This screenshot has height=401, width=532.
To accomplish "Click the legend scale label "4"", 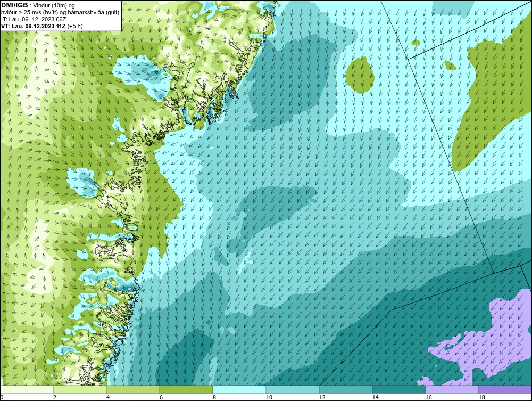I will 108,397.
